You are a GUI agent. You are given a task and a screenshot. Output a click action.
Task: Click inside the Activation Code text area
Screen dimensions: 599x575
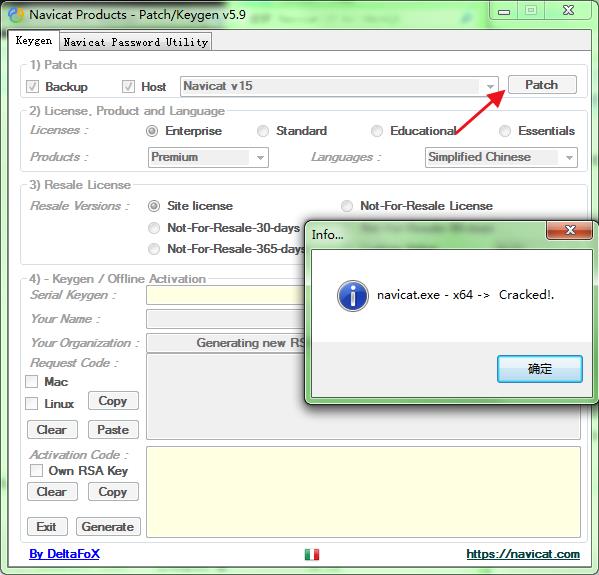click(363, 492)
